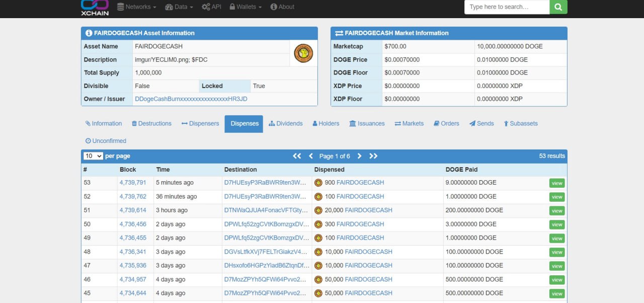Click the coin icon in row 51
Screen dimensions: 644x303
(x=318, y=210)
